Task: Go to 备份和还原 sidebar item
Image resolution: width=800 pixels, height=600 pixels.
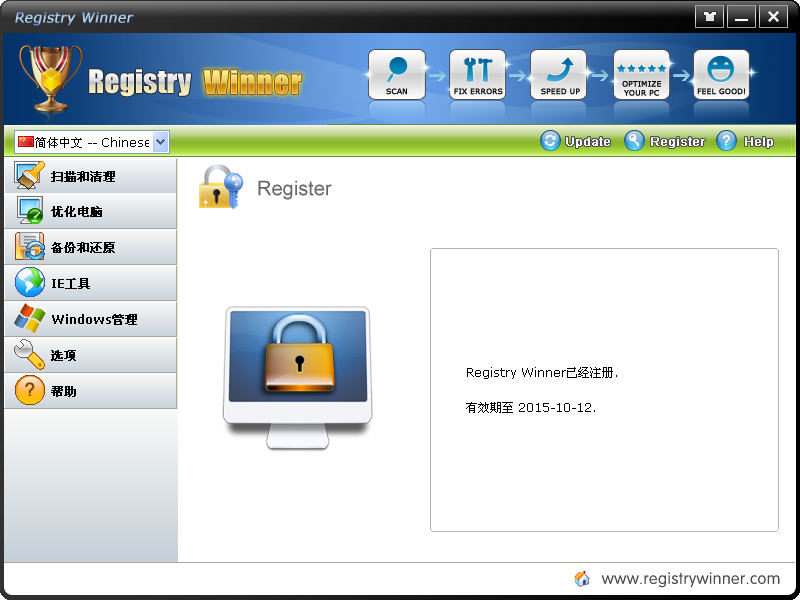Action: [x=90, y=247]
